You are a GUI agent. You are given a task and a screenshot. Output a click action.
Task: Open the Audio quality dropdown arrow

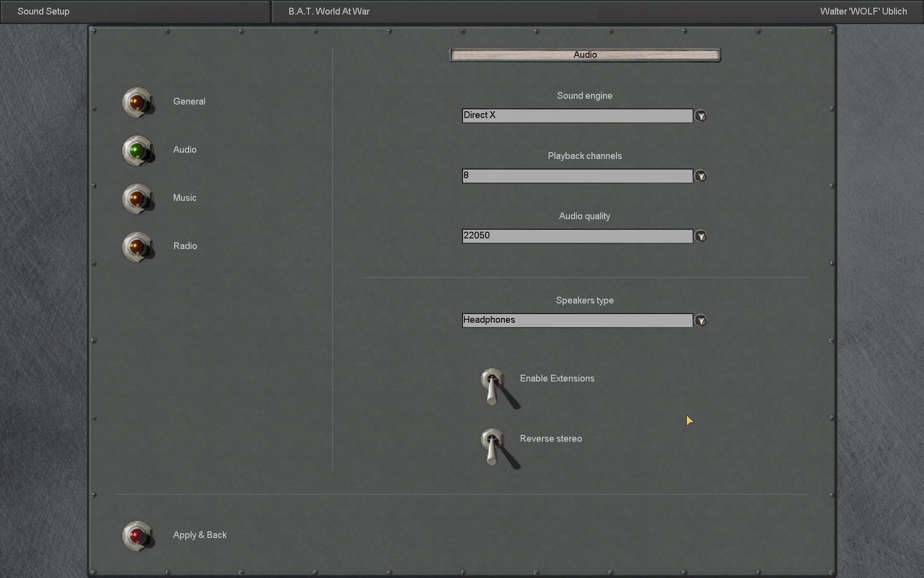701,236
